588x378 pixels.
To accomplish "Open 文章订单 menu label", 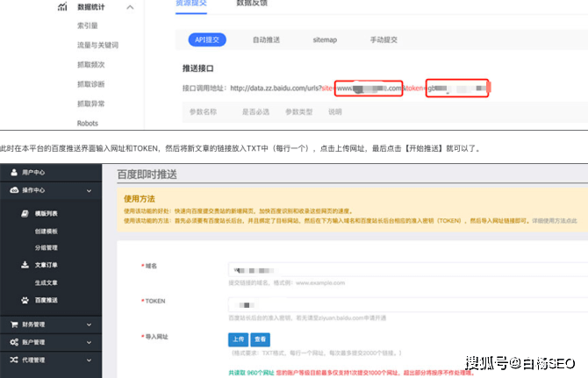I will [x=47, y=265].
